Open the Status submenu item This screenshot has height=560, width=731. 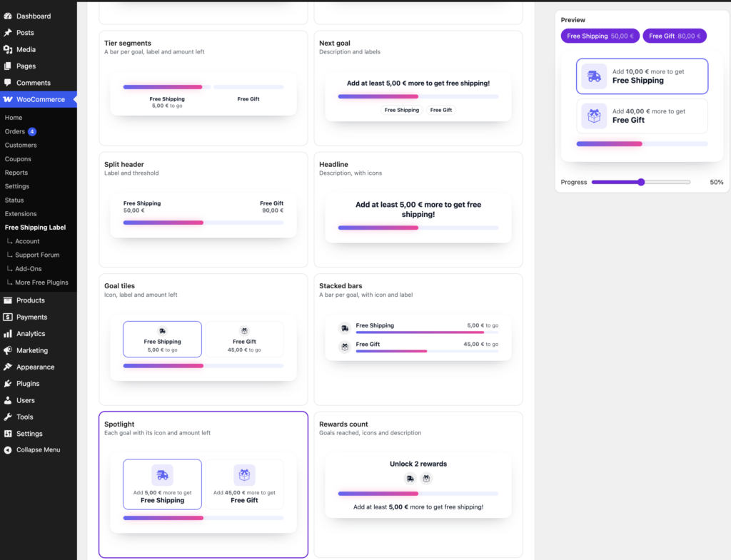(14, 200)
